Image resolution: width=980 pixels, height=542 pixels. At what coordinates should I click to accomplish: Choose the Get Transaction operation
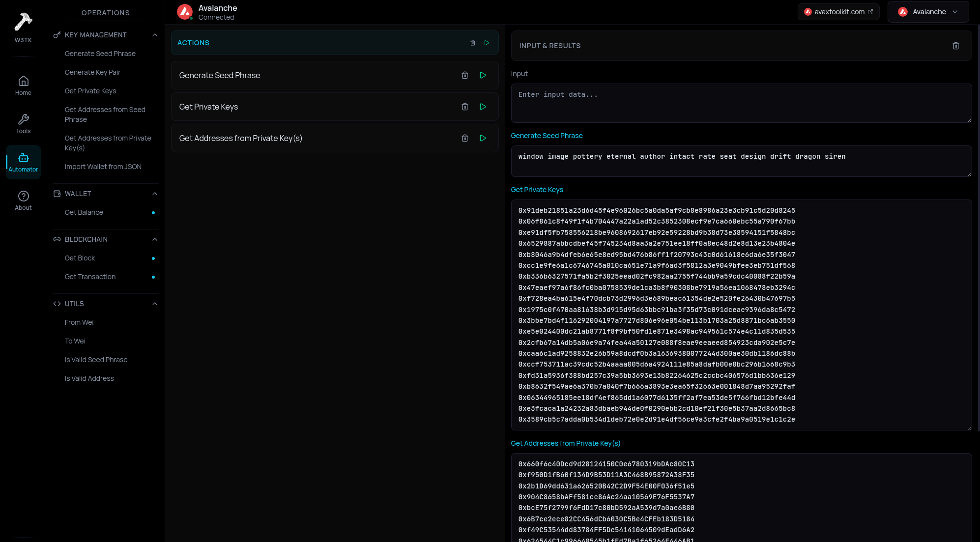90,277
